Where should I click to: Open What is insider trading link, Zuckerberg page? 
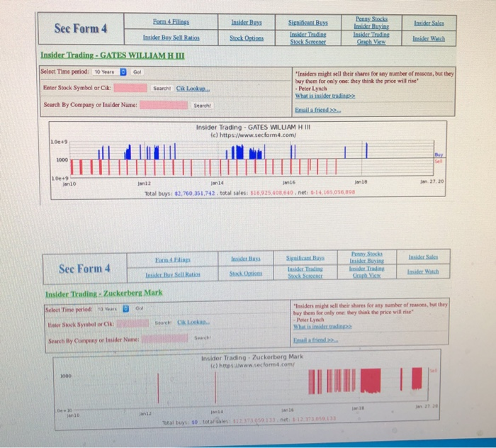[x=322, y=327]
